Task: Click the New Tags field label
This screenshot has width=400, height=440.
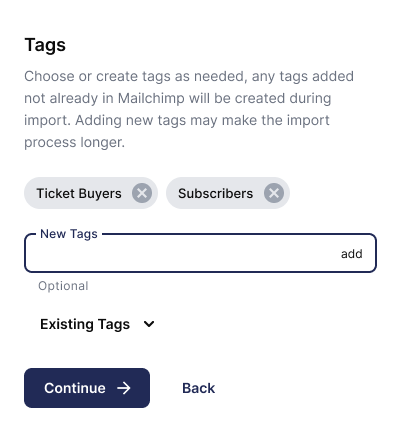Action: [69, 234]
